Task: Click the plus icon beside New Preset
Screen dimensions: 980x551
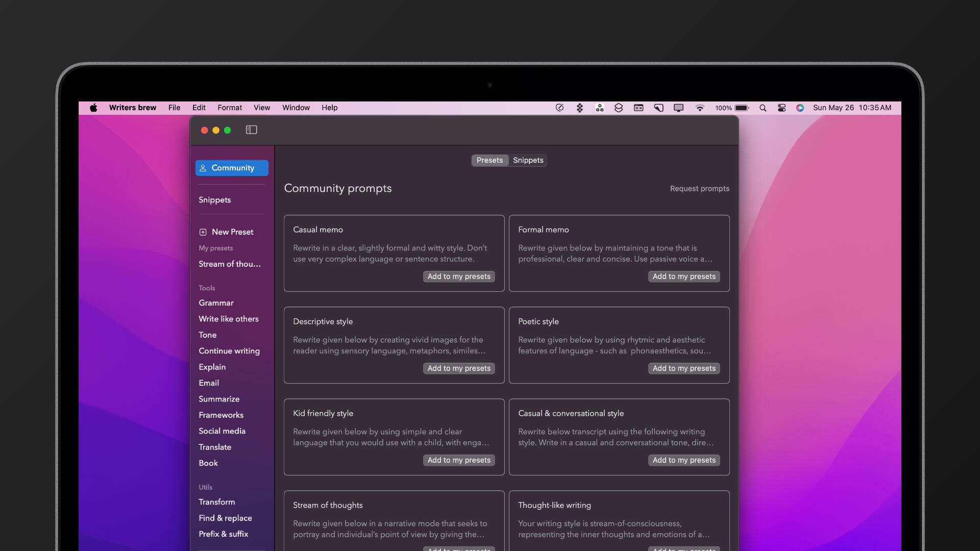Action: coord(203,232)
